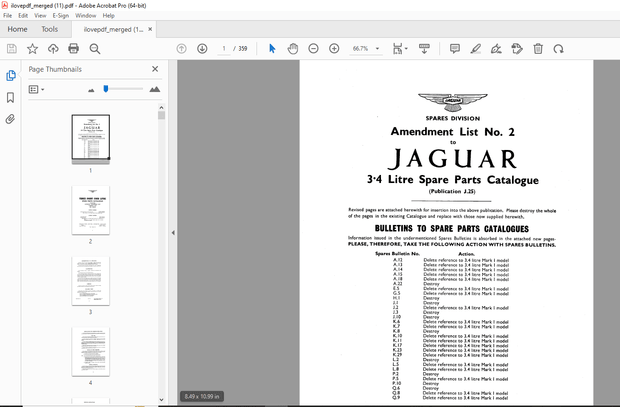This screenshot has height=407, width=620.
Task: Go to the previous page with the arrow-up icon
Action: 181,49
